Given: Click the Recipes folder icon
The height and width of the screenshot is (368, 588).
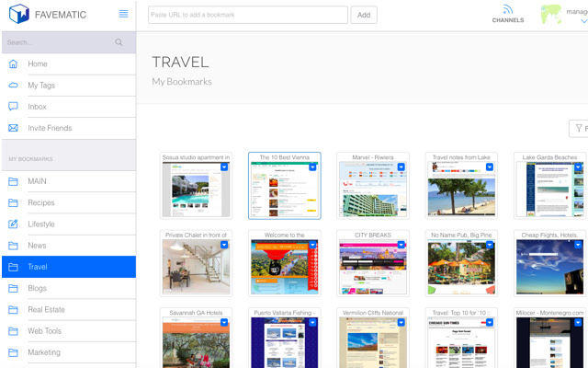Looking at the screenshot, I should (x=13, y=203).
